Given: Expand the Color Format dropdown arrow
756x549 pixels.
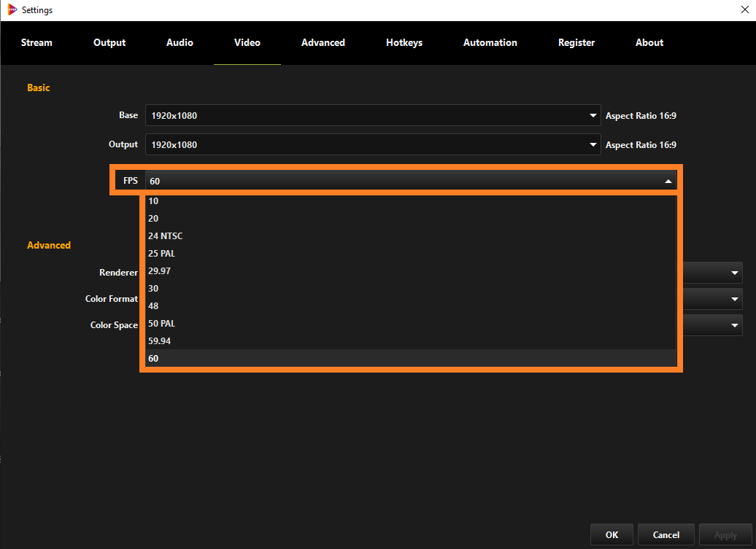Looking at the screenshot, I should (x=734, y=299).
